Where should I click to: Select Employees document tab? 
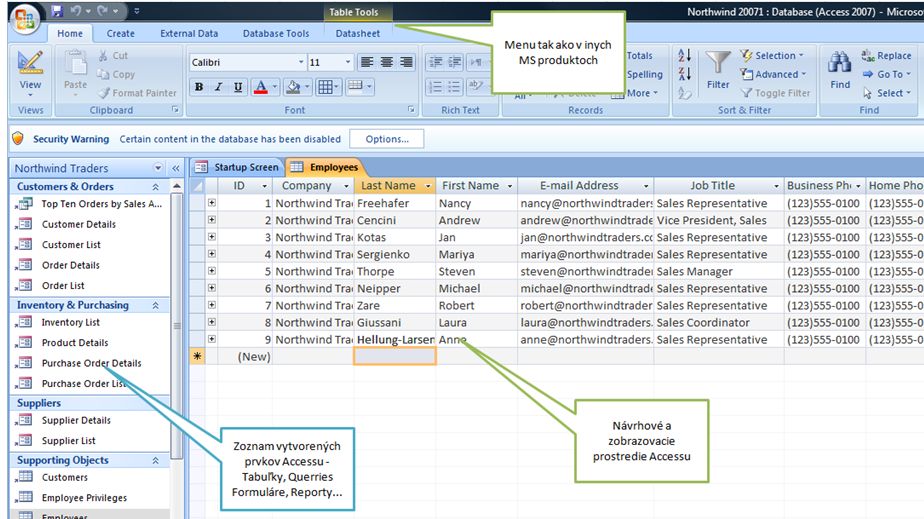tap(325, 167)
